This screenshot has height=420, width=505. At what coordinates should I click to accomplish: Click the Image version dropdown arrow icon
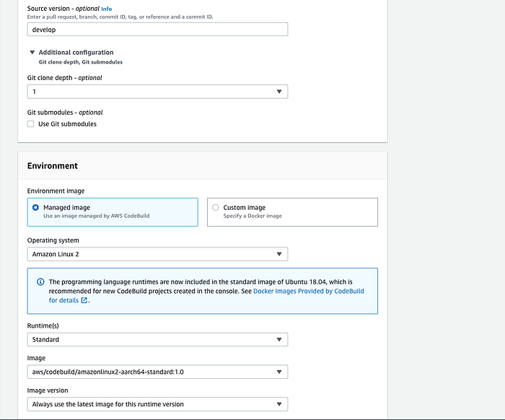279,404
